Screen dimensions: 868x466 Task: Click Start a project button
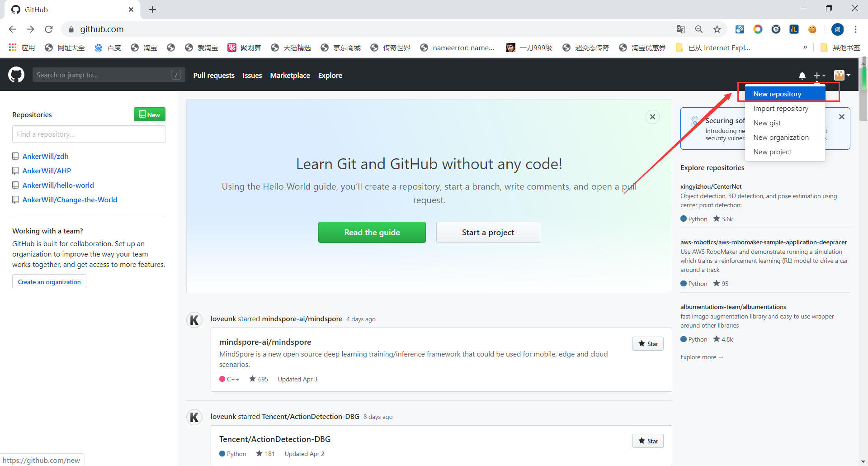488,232
